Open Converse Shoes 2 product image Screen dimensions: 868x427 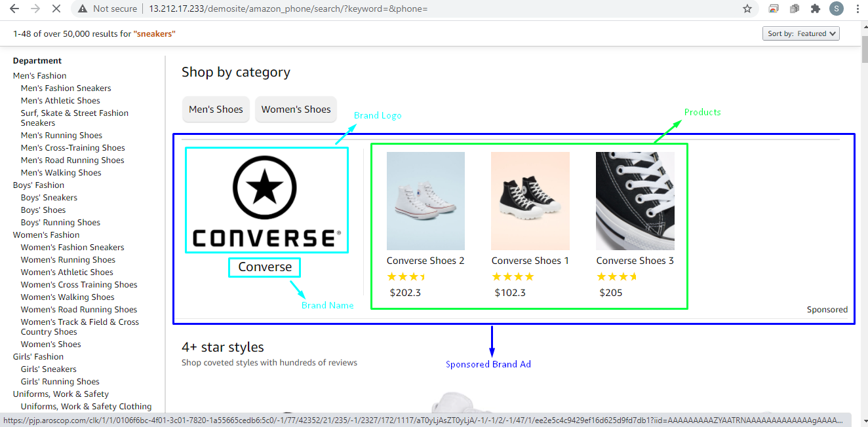click(425, 201)
